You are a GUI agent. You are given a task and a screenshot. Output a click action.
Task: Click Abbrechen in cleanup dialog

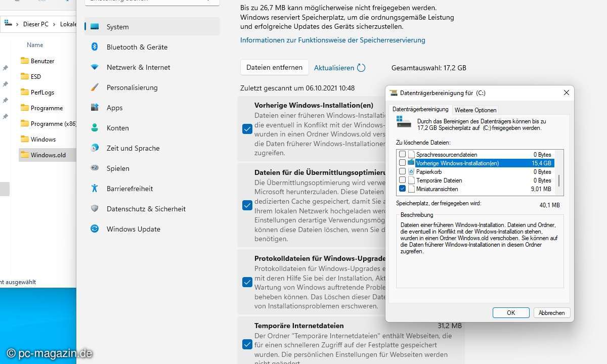click(552, 313)
